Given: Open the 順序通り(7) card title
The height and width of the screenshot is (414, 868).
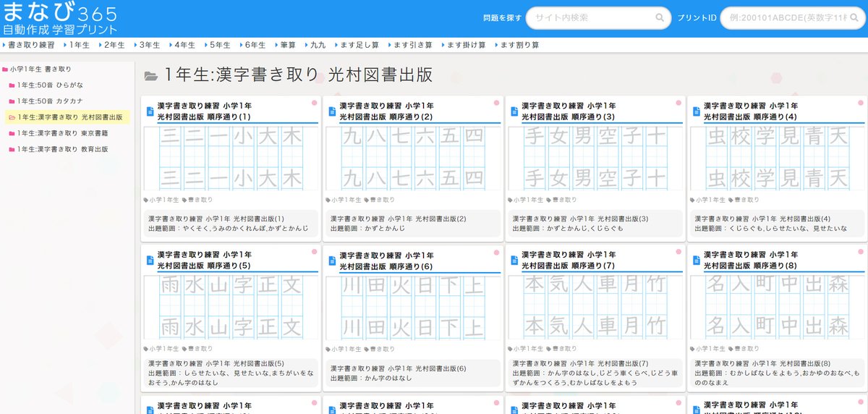Looking at the screenshot, I should pyautogui.click(x=569, y=260).
